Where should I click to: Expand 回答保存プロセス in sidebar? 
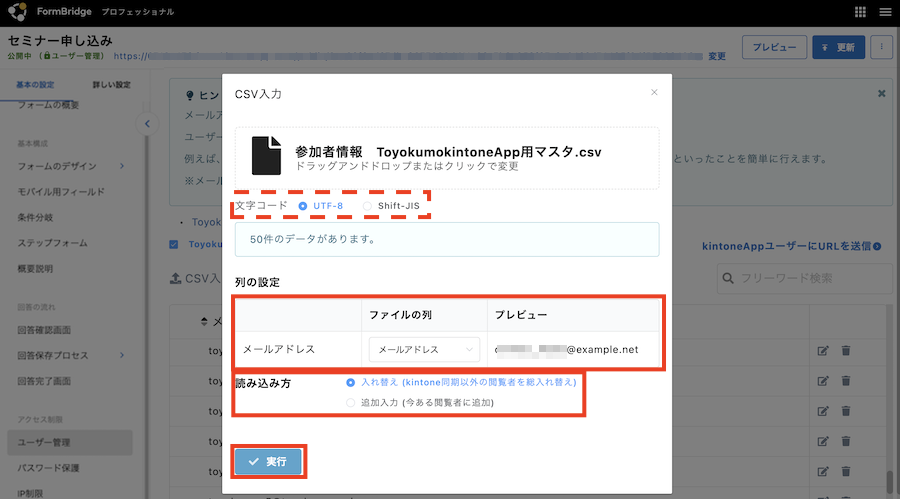[70, 355]
